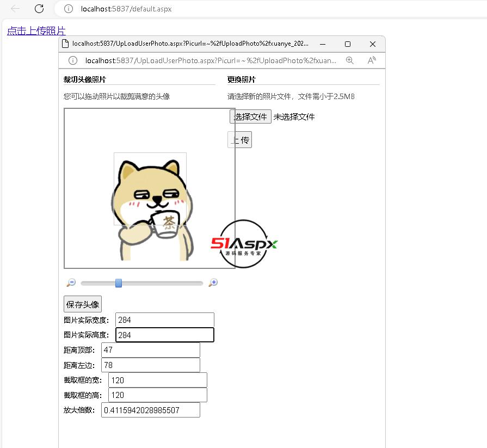
Task: Click into the 距离左边 field showing 78
Action: [151, 365]
